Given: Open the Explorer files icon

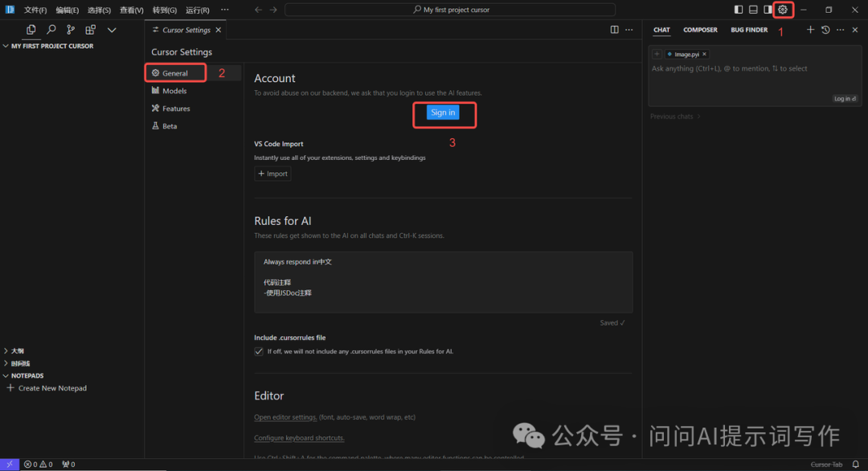Looking at the screenshot, I should [x=31, y=30].
